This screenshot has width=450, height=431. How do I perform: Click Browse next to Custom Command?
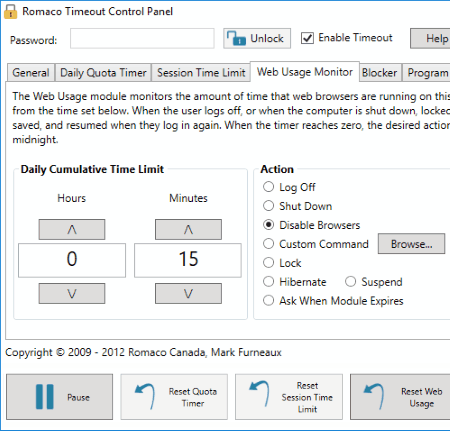[411, 244]
